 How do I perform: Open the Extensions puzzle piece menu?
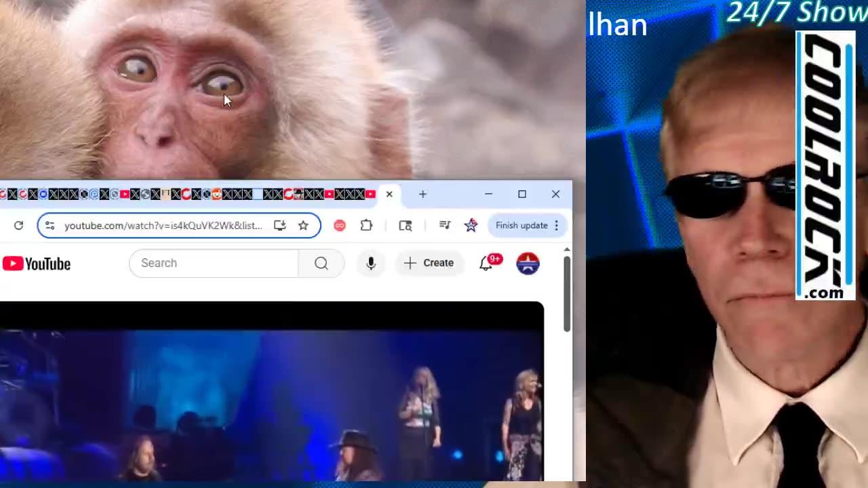point(366,226)
